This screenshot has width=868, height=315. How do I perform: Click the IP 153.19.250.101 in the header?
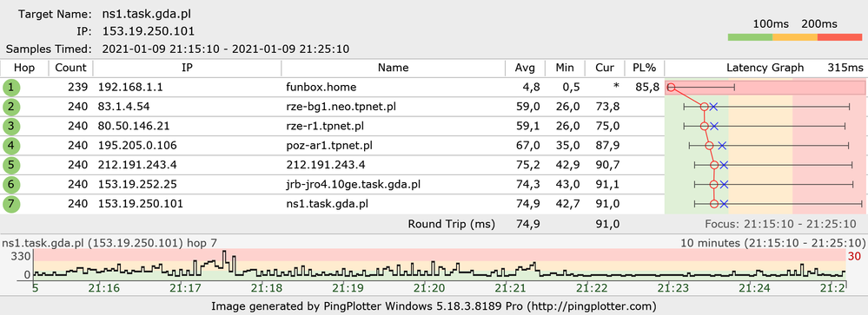click(x=149, y=31)
